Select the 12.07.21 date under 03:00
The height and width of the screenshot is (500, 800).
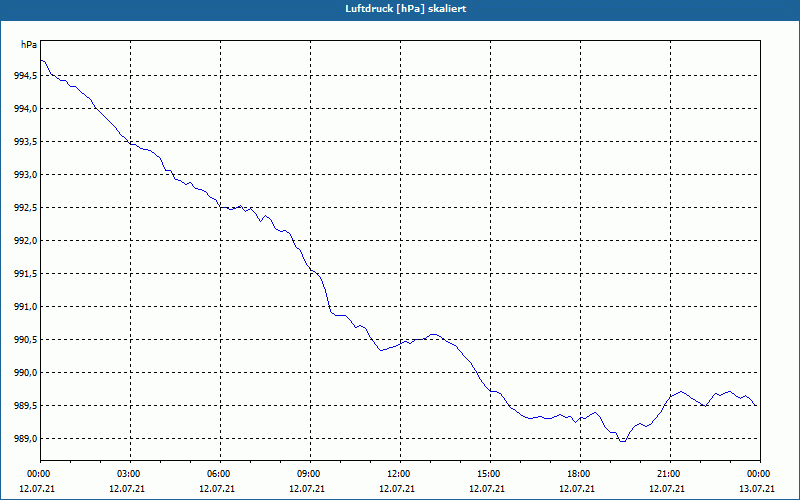127,489
